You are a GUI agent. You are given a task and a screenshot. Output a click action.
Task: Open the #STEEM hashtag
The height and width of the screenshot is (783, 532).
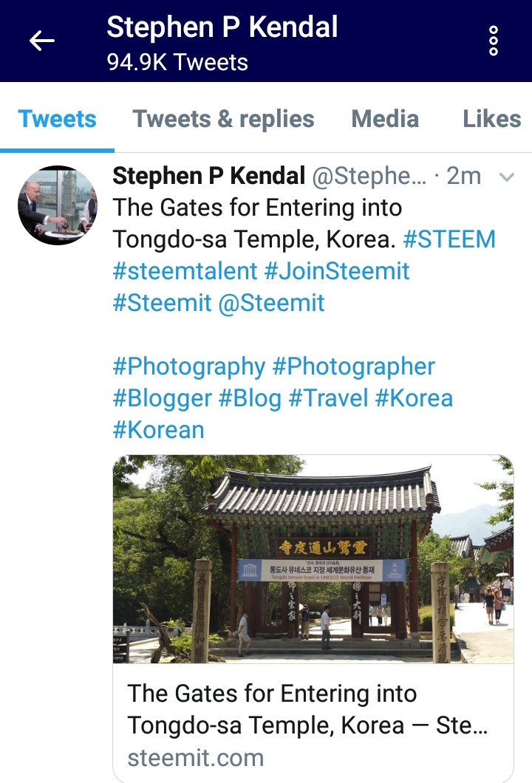point(449,239)
